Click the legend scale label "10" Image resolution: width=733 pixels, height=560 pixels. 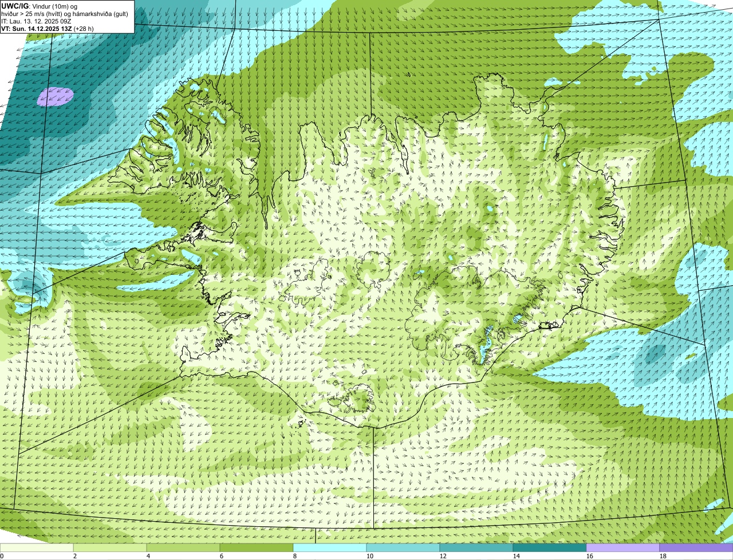point(370,556)
